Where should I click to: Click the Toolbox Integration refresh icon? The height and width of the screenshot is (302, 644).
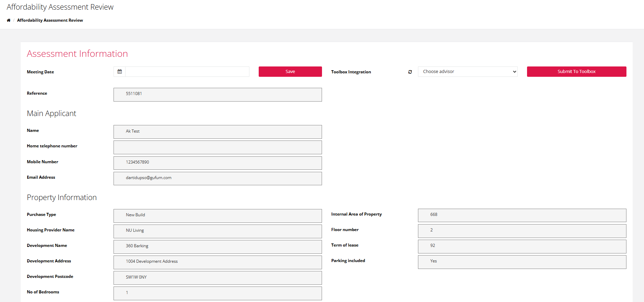click(x=410, y=72)
